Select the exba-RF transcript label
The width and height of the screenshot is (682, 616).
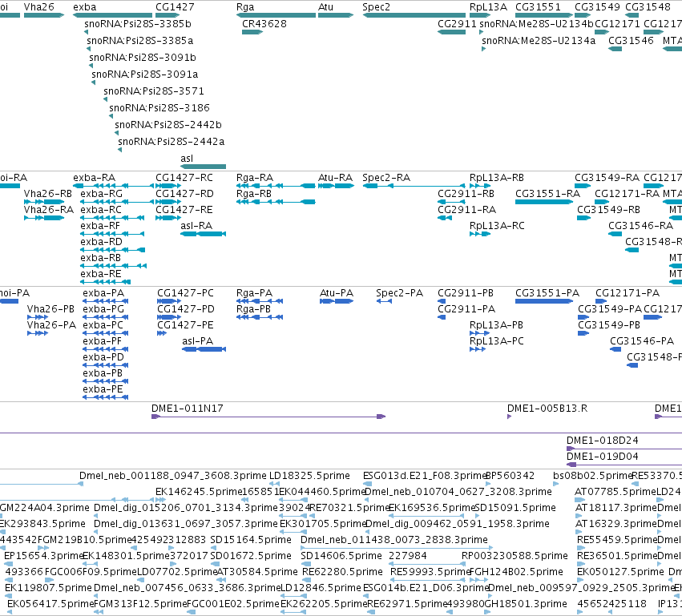(100, 226)
